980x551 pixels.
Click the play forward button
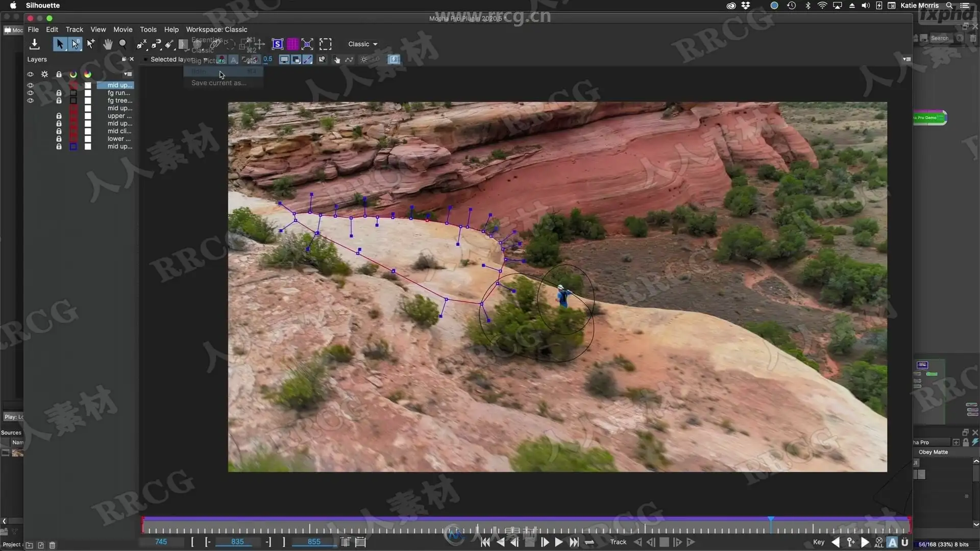(x=559, y=542)
